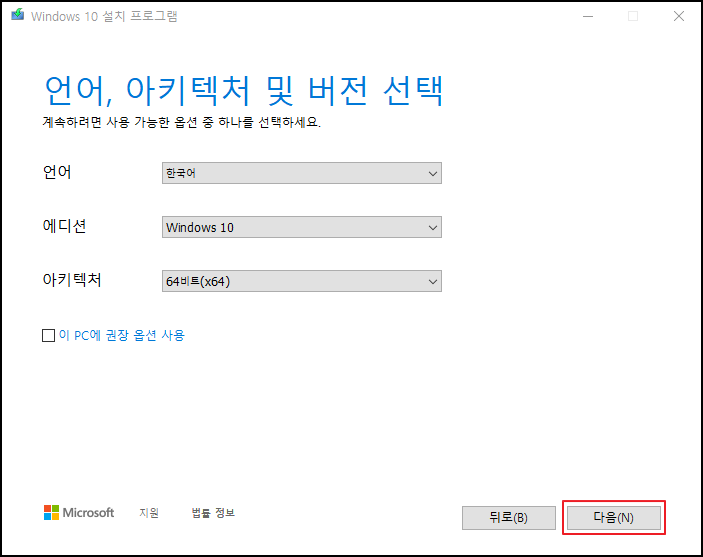Viewport: 703px width, 557px height.
Task: Click the '계속하려면 사용 가능한 옵션' instruction text
Action: click(x=182, y=122)
